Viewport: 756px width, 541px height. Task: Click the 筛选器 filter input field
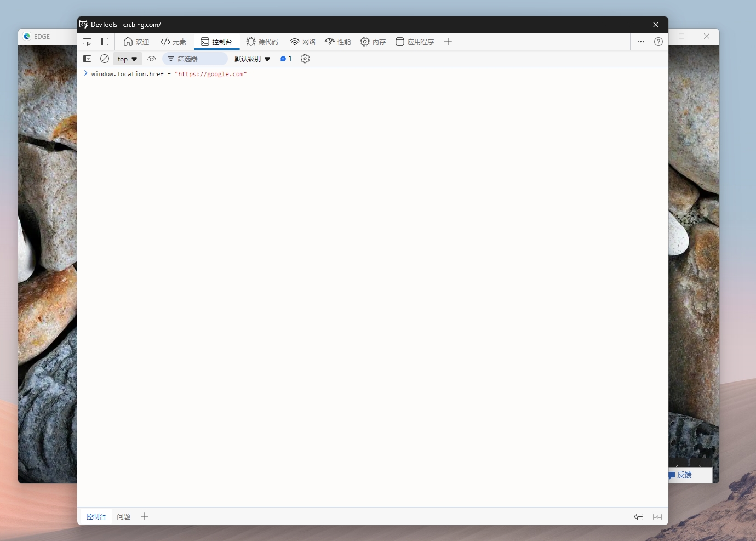[195, 59]
